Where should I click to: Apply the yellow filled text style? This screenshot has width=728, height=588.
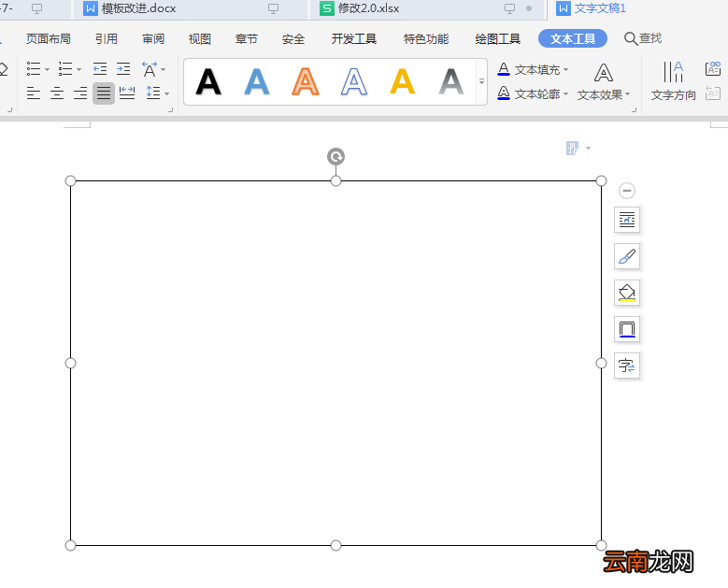(403, 81)
